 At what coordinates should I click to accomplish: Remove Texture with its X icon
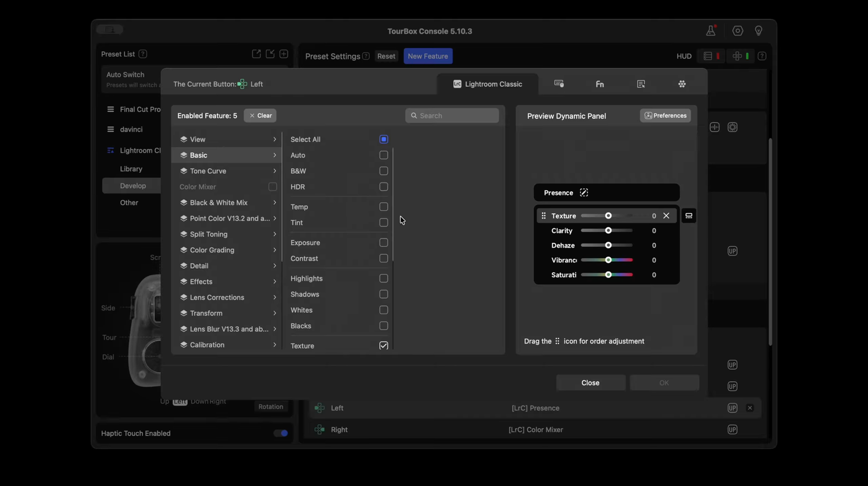pyautogui.click(x=666, y=215)
